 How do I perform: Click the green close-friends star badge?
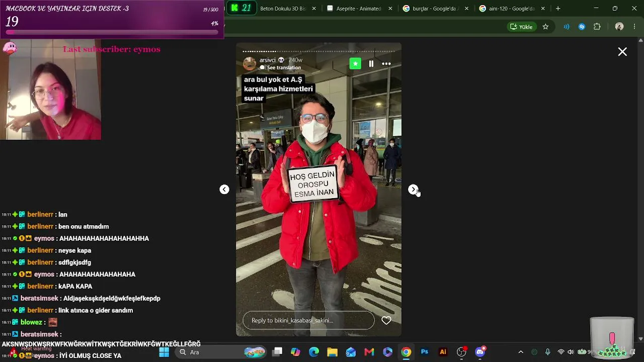pos(356,64)
